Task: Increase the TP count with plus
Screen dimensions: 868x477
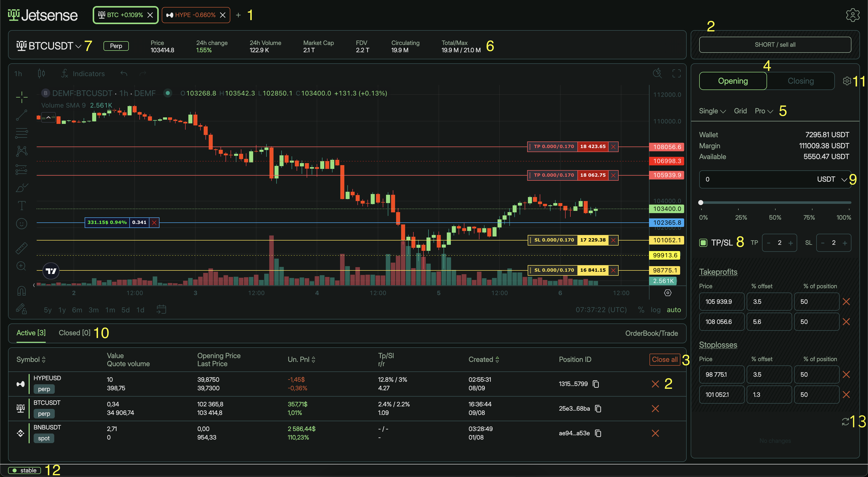Action: point(790,243)
